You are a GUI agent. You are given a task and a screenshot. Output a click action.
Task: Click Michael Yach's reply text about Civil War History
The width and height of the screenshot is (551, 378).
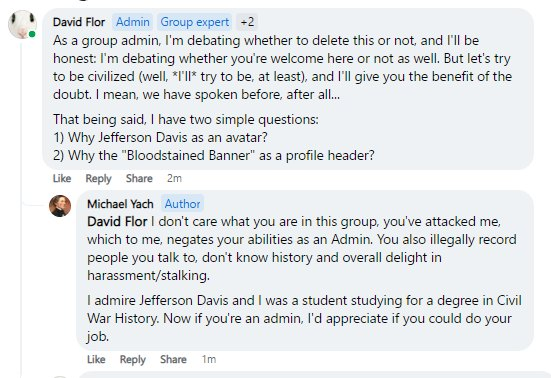[304, 318]
